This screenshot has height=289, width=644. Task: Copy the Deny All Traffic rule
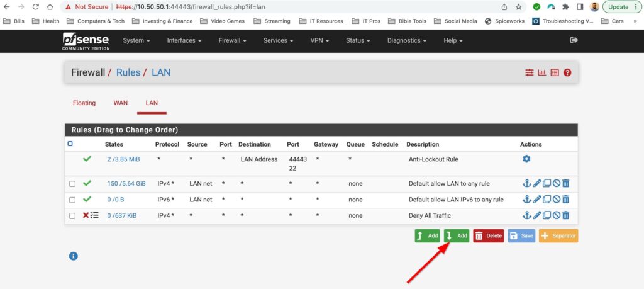547,215
